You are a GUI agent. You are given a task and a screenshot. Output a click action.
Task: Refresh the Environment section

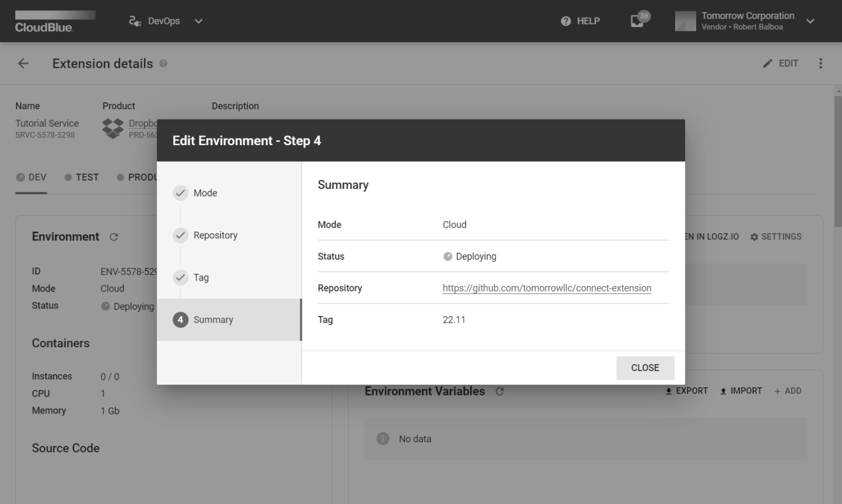[114, 237]
